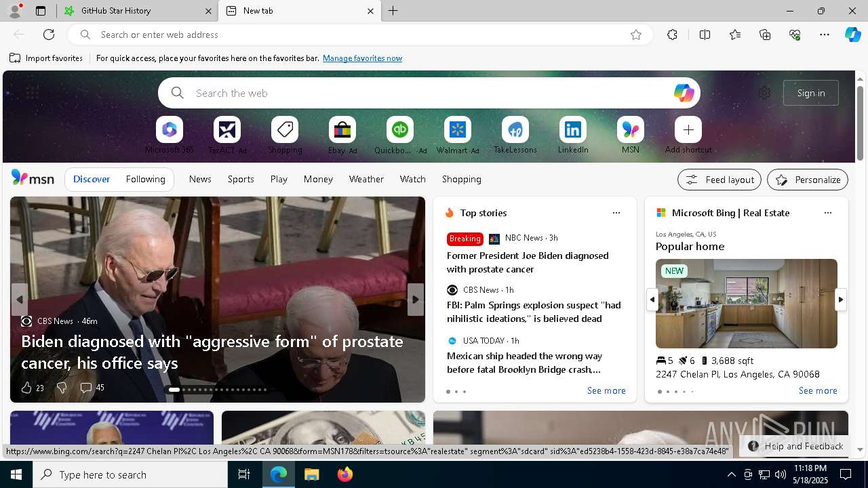Open the Shopping feed menu item
The height and width of the screenshot is (488, 868).
click(462, 179)
